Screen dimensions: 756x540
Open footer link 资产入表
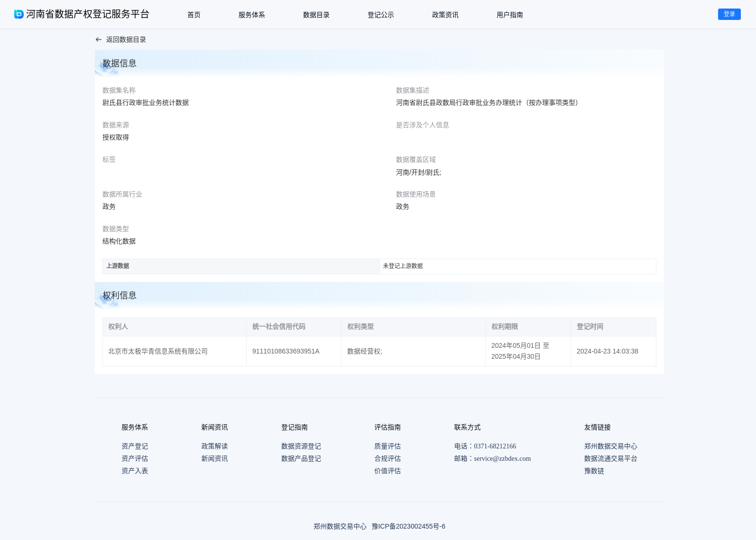tap(135, 471)
